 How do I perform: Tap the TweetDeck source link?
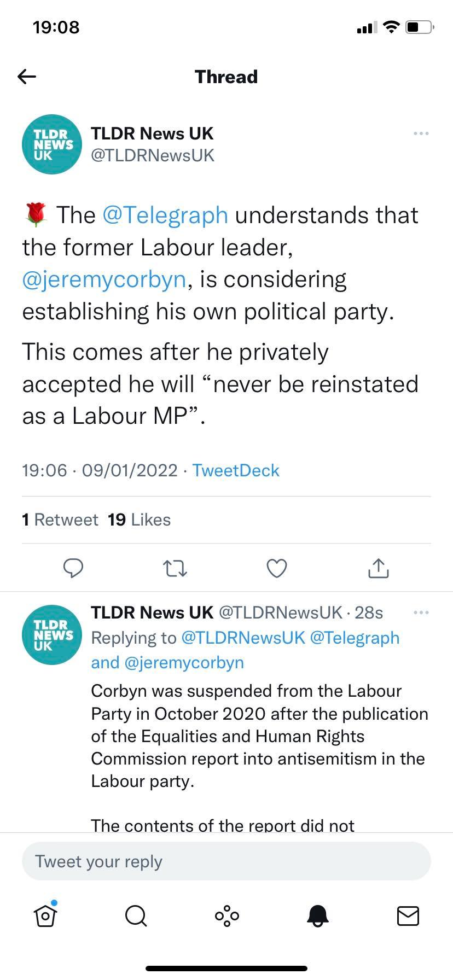tap(235, 470)
